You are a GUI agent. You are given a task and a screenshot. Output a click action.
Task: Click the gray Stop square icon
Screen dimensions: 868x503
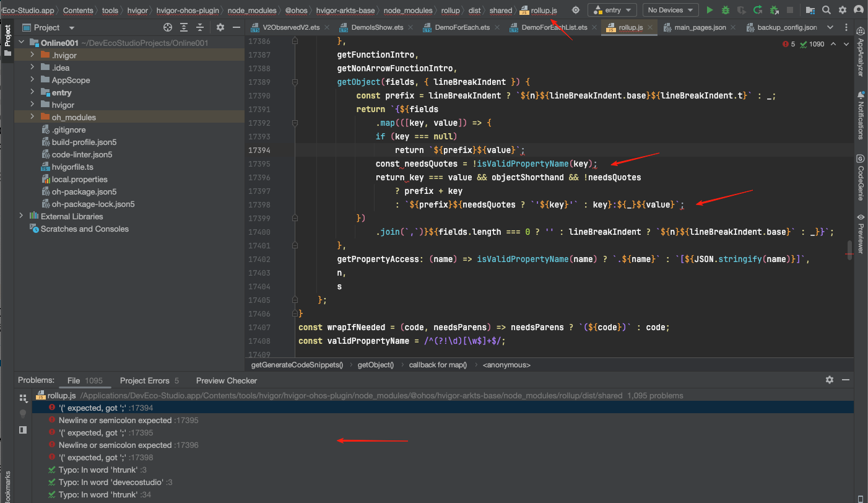pos(789,10)
